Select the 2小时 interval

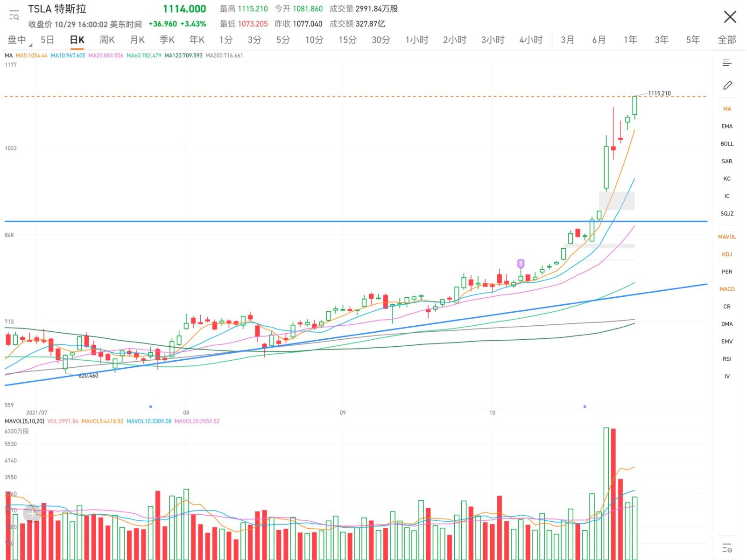tap(455, 40)
